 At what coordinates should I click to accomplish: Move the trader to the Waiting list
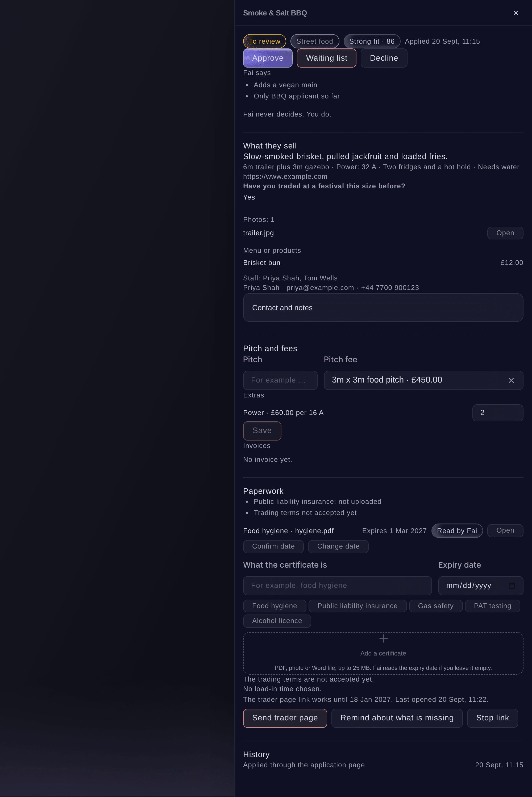pyautogui.click(x=326, y=58)
